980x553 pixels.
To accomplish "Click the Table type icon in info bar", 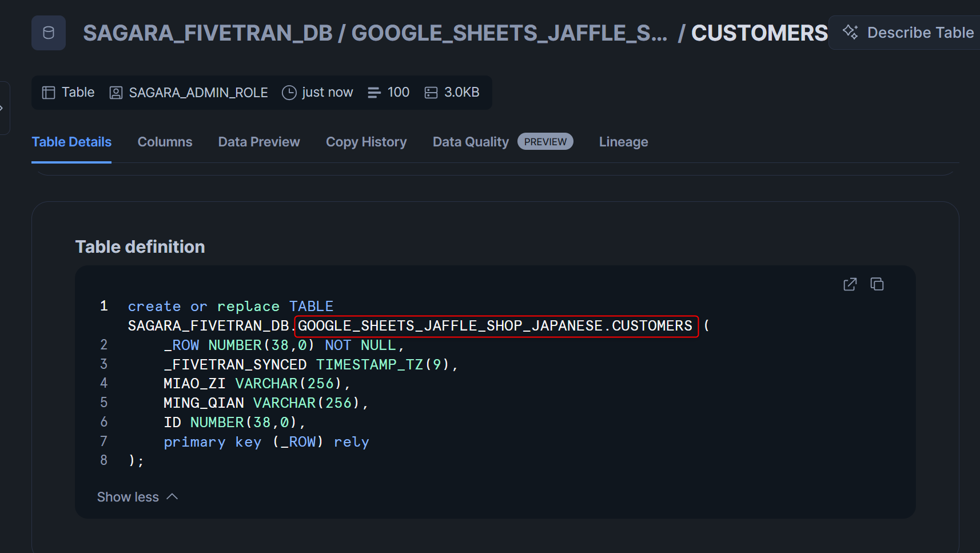I will click(x=49, y=93).
